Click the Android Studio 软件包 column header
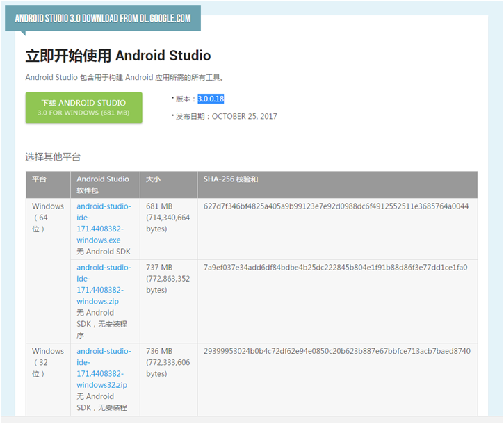This screenshot has height=424, width=504. (103, 184)
